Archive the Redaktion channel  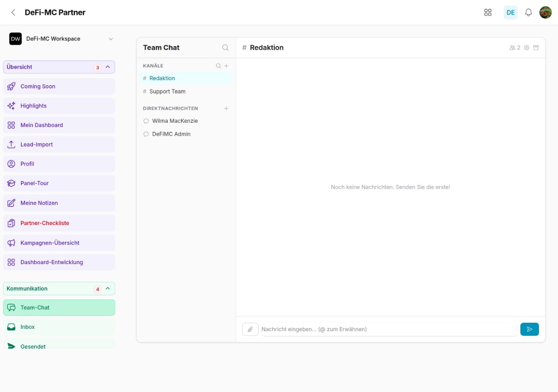point(536,47)
